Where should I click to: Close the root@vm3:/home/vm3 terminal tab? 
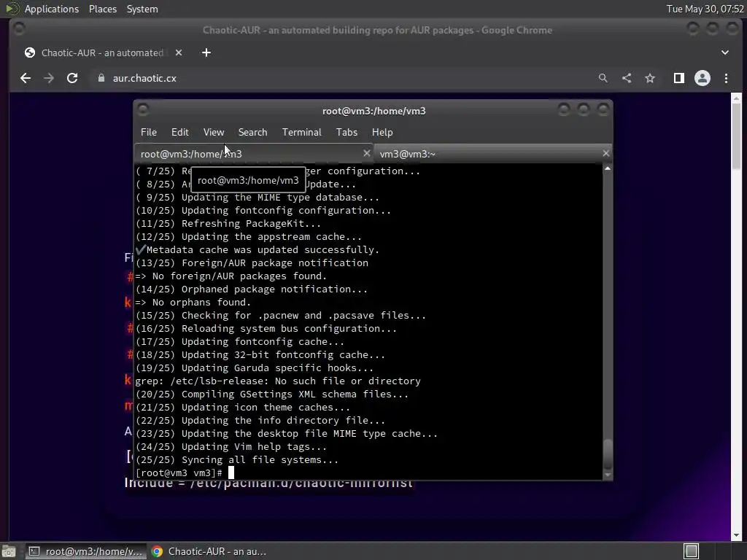click(x=366, y=153)
